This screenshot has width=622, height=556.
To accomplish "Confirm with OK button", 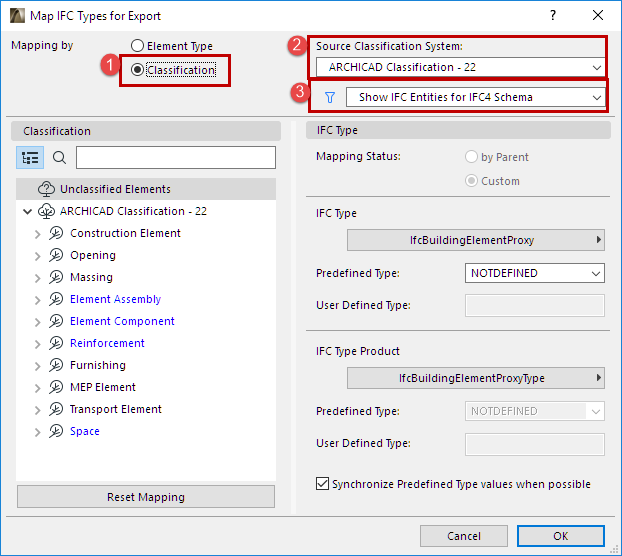I will point(561,536).
